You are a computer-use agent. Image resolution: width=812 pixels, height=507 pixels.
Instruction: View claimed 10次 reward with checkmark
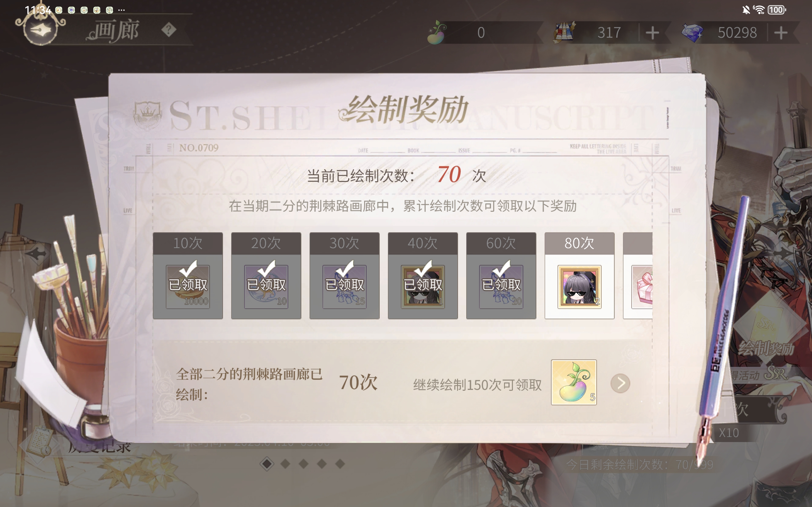tap(188, 276)
